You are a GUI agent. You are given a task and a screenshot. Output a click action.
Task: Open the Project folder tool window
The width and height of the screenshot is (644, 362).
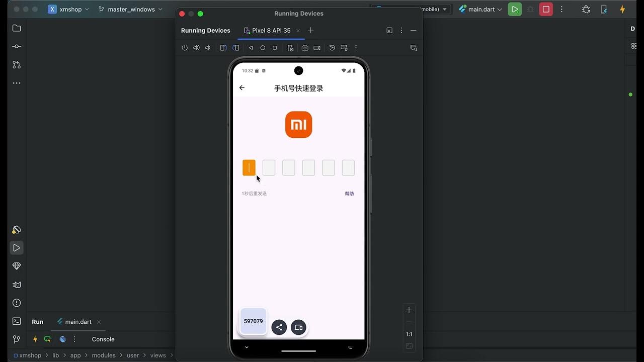click(17, 28)
